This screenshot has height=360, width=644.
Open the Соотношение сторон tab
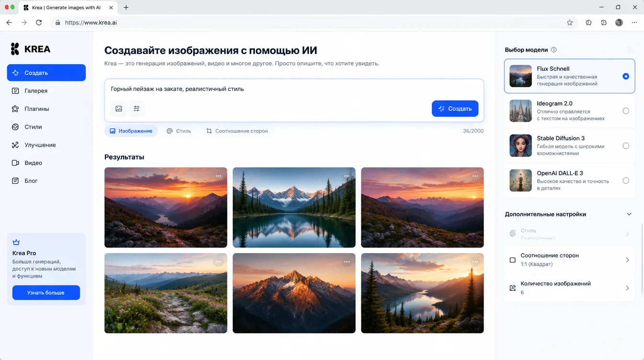tap(237, 131)
